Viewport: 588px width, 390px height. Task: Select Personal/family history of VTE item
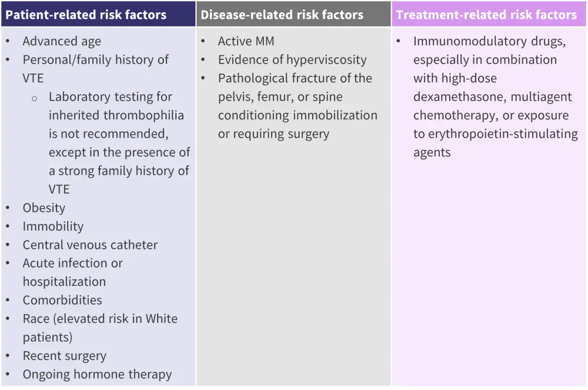(x=95, y=60)
